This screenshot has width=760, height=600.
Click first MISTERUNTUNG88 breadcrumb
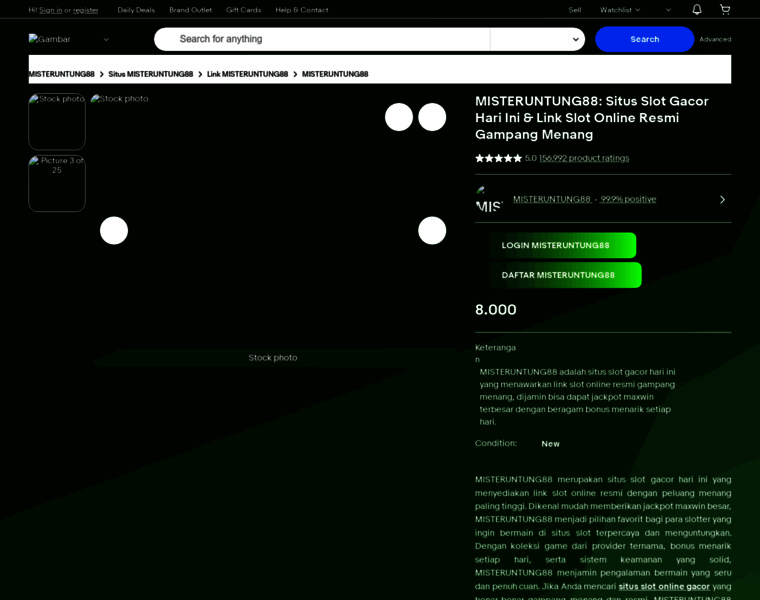tap(62, 74)
